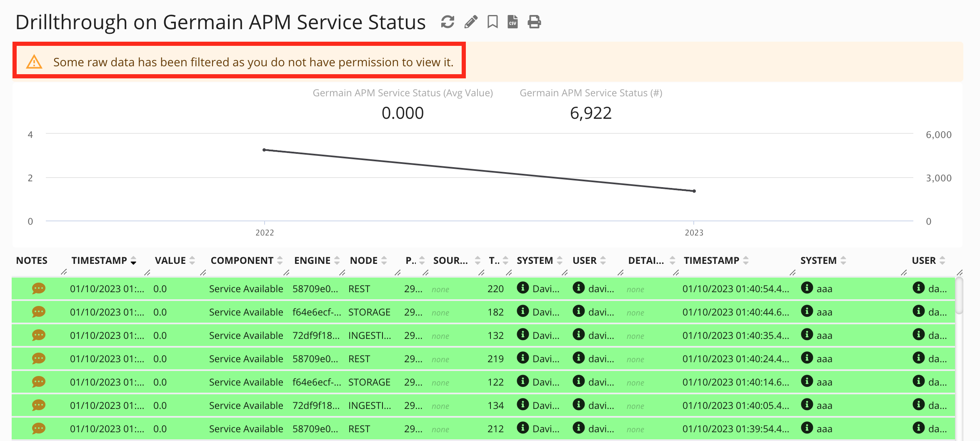Export the data via CSV icon
The height and width of the screenshot is (441, 980).
(x=512, y=22)
